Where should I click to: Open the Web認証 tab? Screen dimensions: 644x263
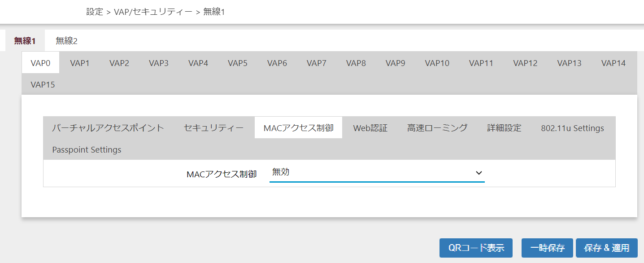point(370,128)
